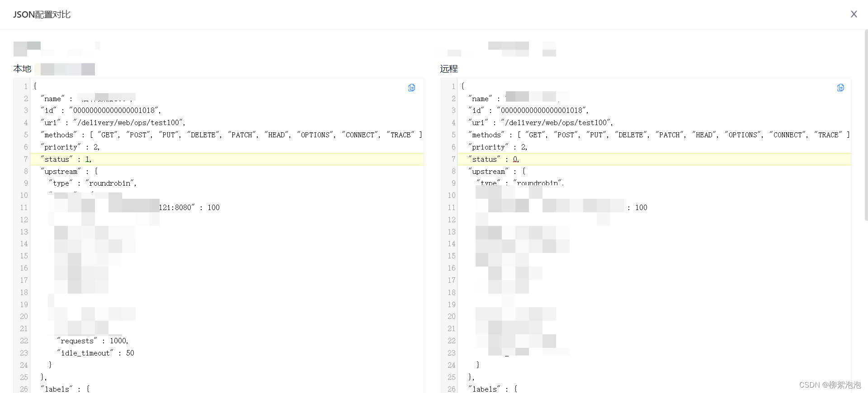
Task: Click line number 7 in the 远程 gutter
Action: pyautogui.click(x=453, y=159)
